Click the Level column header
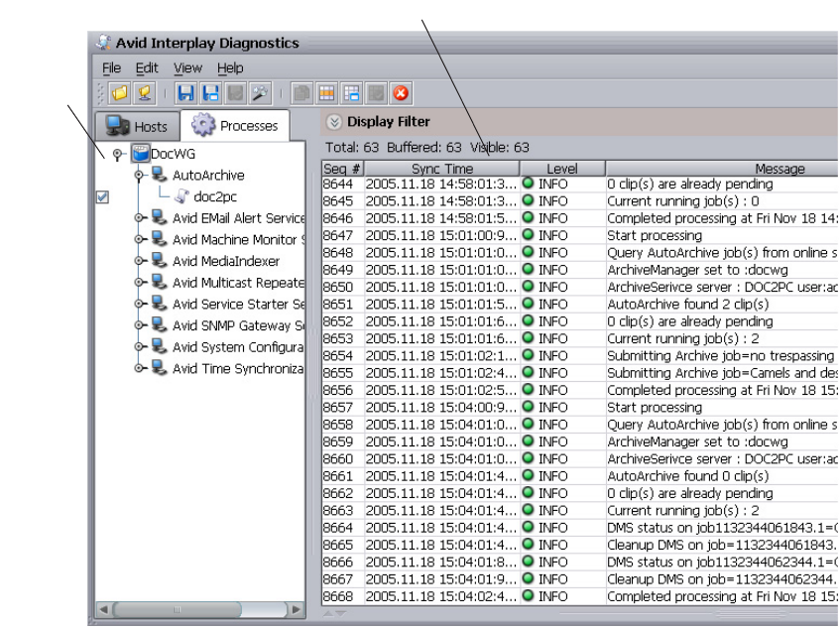 point(561,170)
